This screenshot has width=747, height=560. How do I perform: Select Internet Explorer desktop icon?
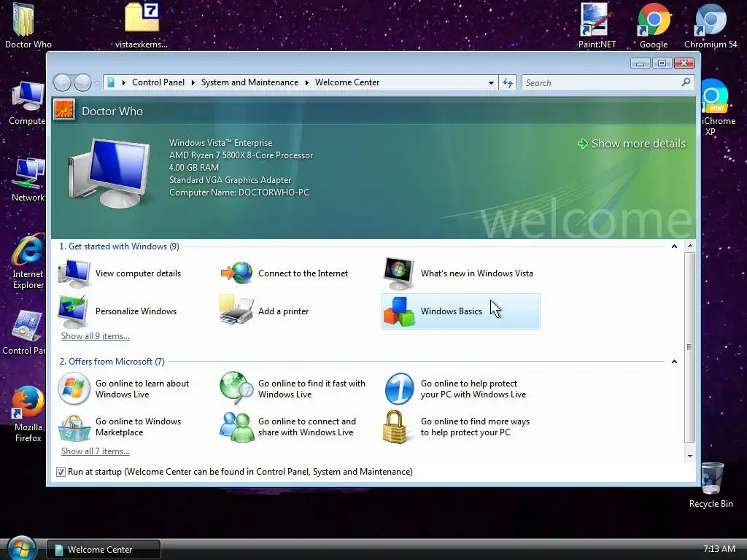click(x=28, y=262)
